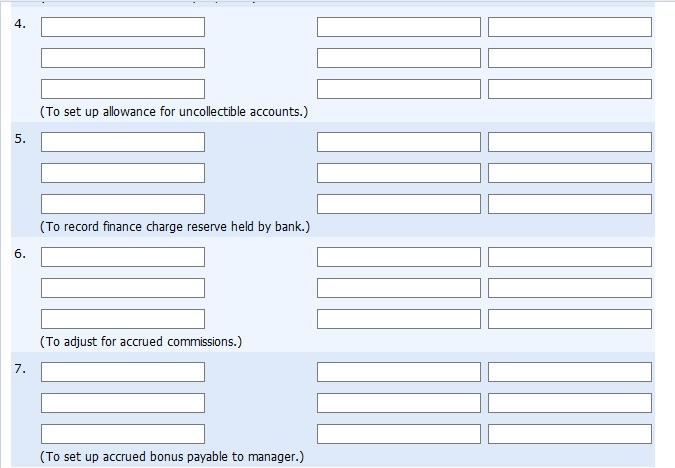Select entry 4 second-row debit amount field

[x=399, y=58]
